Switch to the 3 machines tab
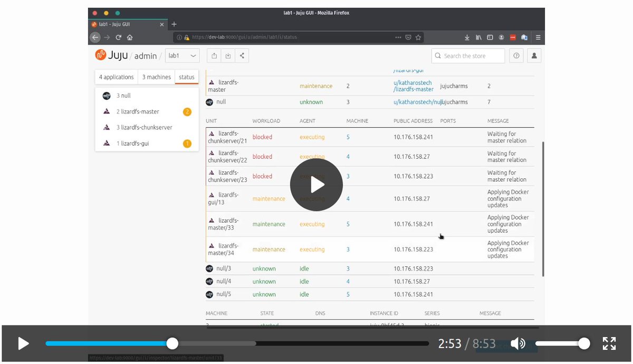Viewport: 633px width, 364px height. 156,77
